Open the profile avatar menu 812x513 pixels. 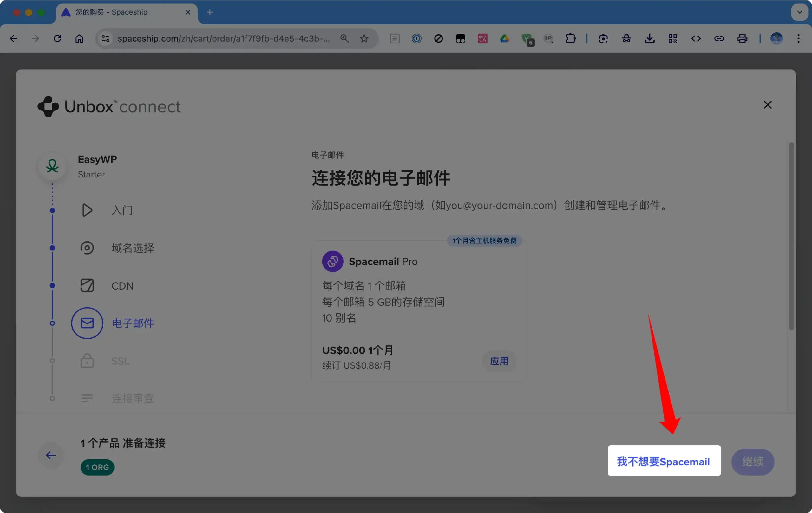coord(776,38)
